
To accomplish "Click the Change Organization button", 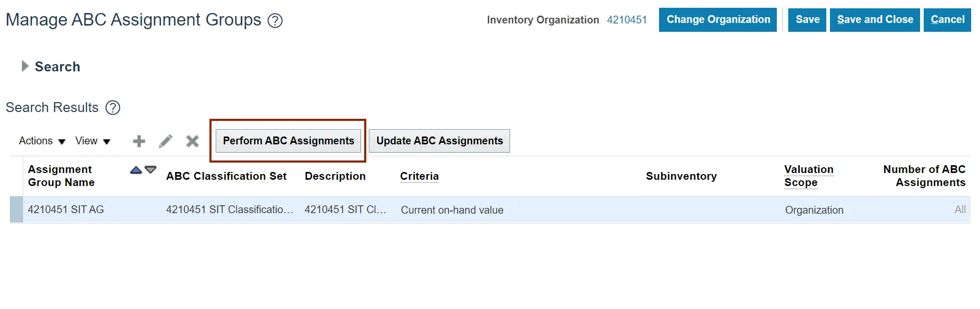I will click(x=717, y=20).
